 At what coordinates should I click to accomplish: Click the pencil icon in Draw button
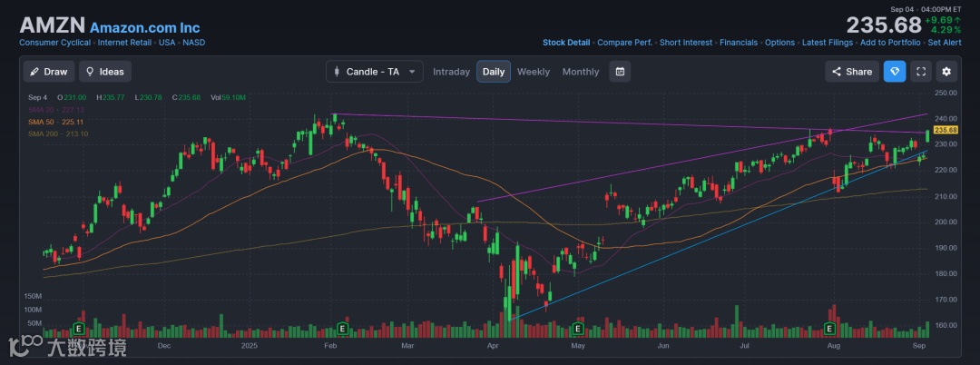[35, 71]
